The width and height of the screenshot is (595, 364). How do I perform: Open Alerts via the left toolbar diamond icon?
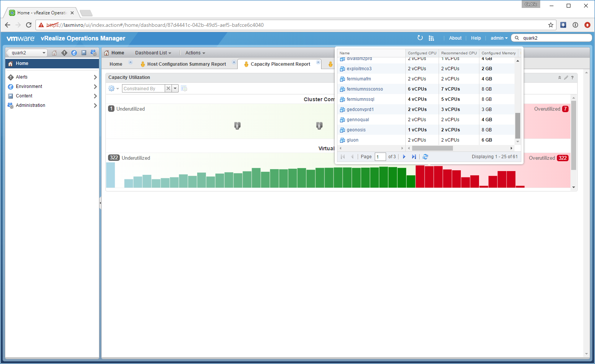(x=64, y=53)
